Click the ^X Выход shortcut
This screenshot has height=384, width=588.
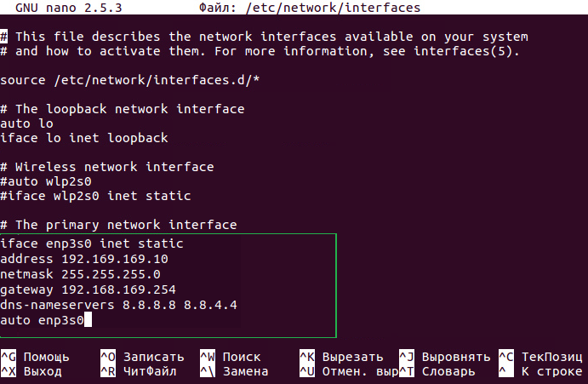pos(31,371)
